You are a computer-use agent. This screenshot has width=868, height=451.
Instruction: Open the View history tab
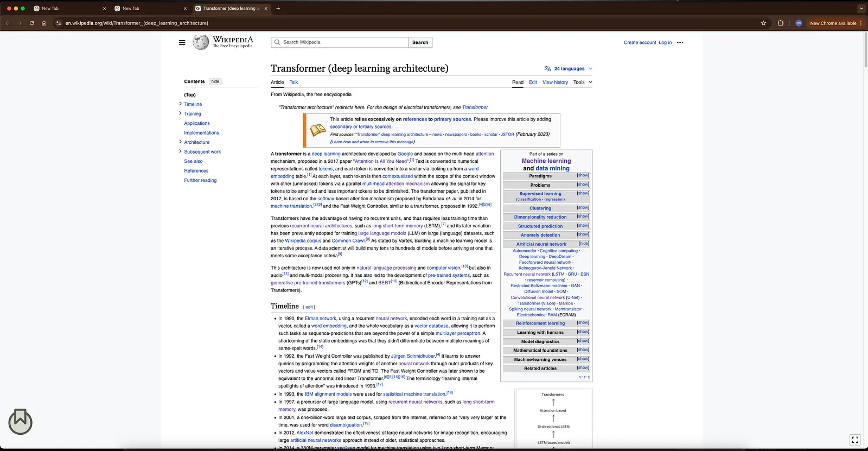(x=555, y=82)
